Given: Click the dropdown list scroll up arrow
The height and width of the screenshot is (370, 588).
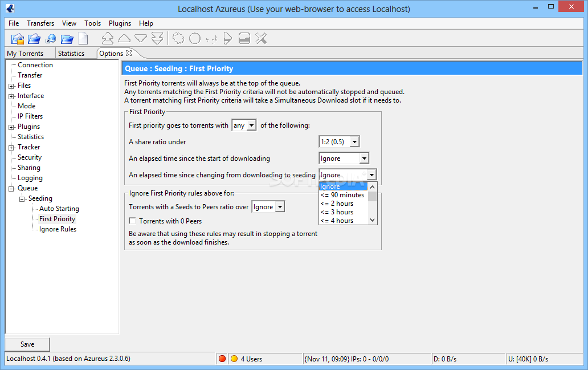Looking at the screenshot, I should point(372,186).
